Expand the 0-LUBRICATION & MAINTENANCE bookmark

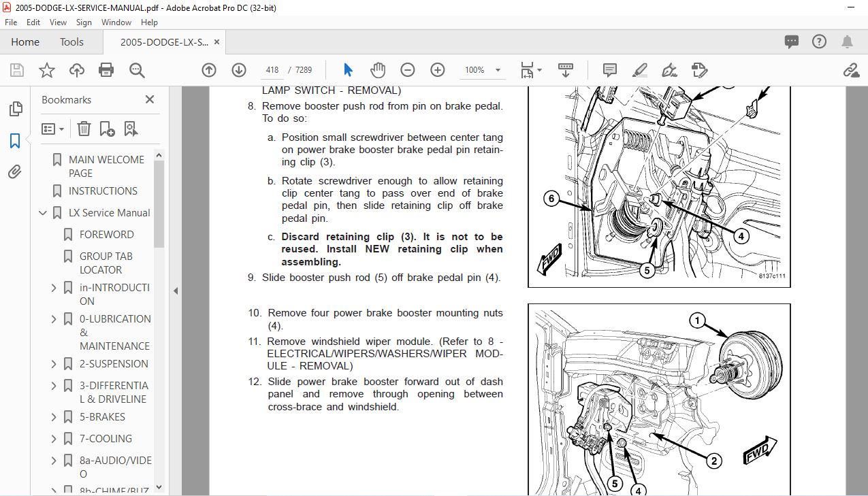pyautogui.click(x=54, y=319)
